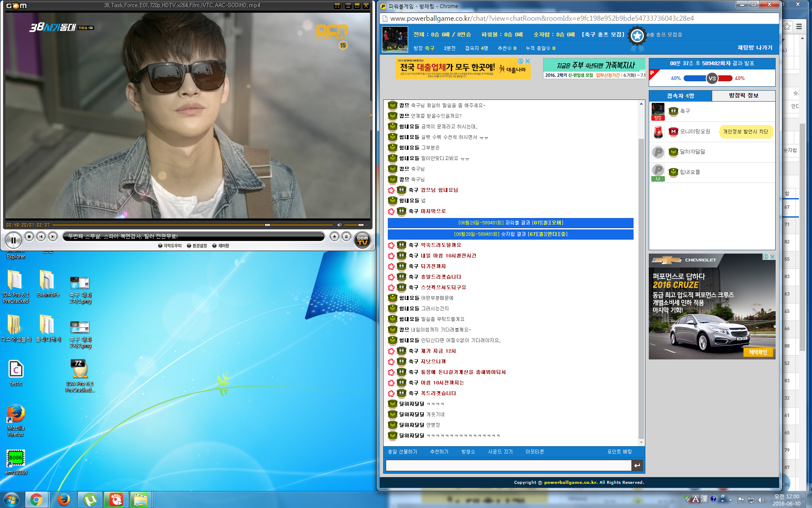Open 이모티콘 emoticon picker
812x508 pixels.
coord(535,452)
